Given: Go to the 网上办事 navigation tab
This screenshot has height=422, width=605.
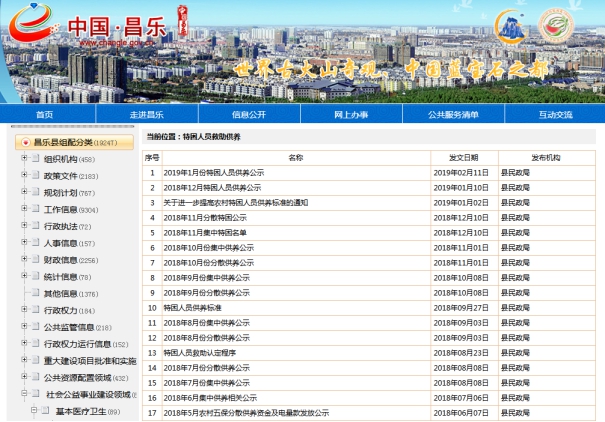Looking at the screenshot, I should coord(351,115).
